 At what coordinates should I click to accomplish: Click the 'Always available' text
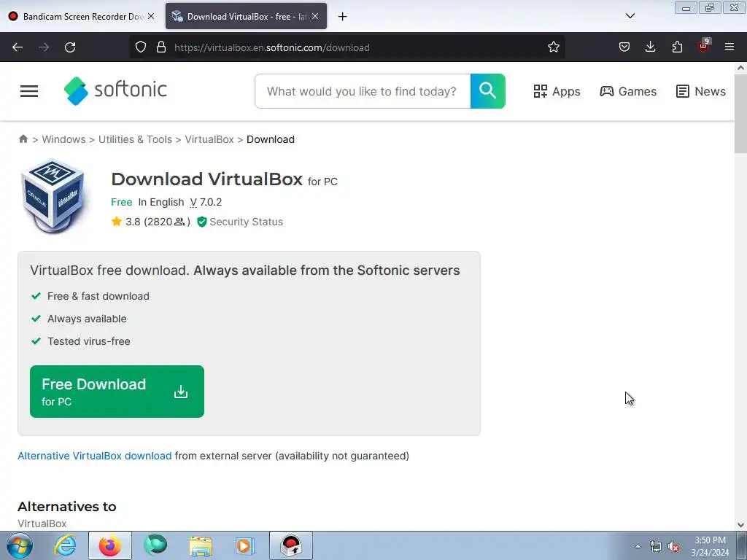coord(87,319)
